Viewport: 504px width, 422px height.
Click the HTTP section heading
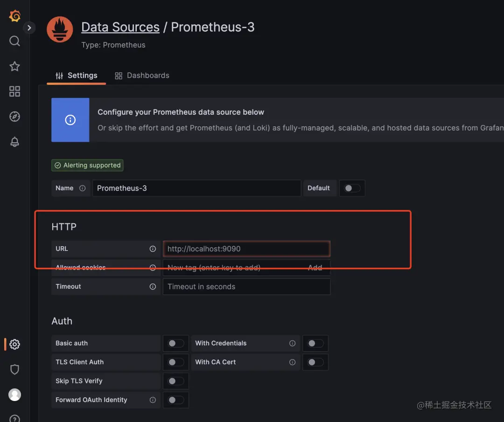pyautogui.click(x=64, y=227)
